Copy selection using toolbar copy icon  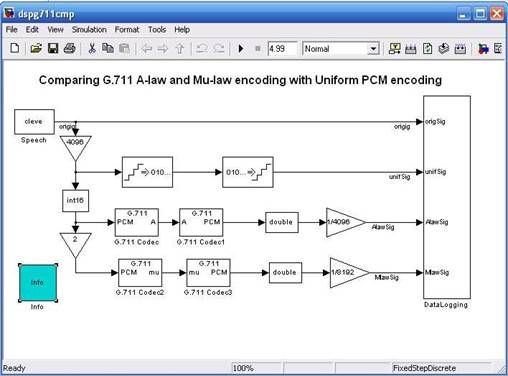tap(108, 49)
